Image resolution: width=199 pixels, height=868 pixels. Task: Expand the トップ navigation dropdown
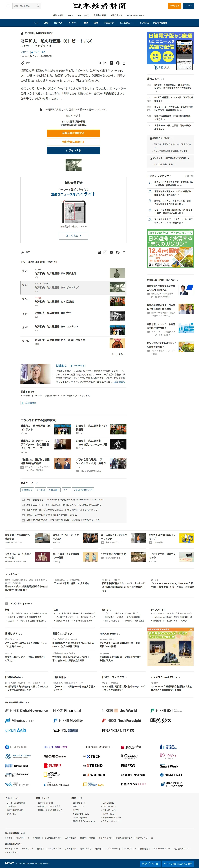(x=36, y=23)
